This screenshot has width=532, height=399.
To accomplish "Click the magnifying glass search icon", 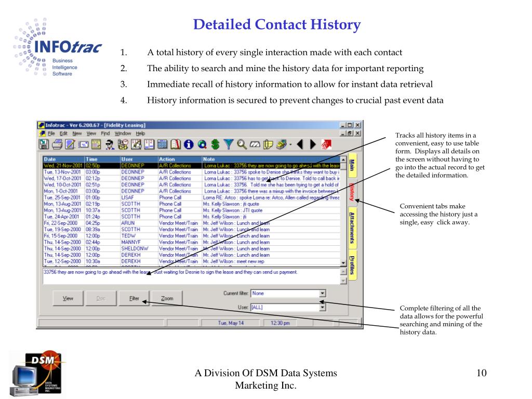I will pyautogui.click(x=242, y=144).
